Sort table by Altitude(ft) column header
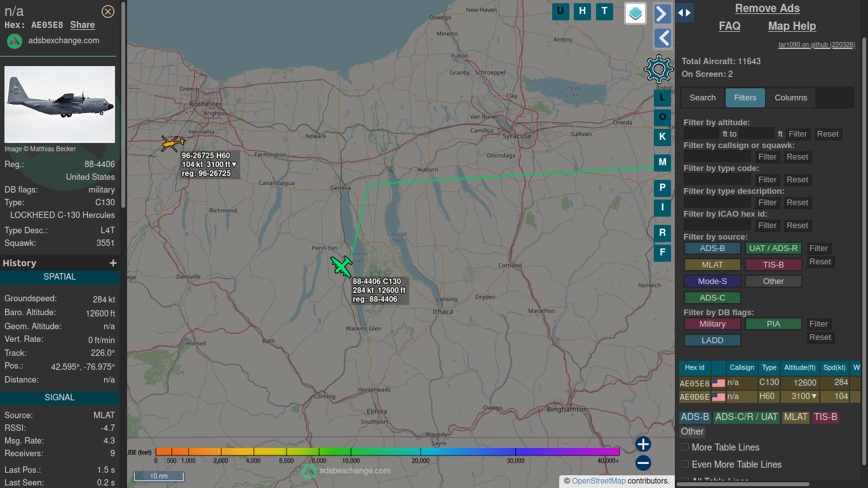This screenshot has height=488, width=868. click(800, 367)
